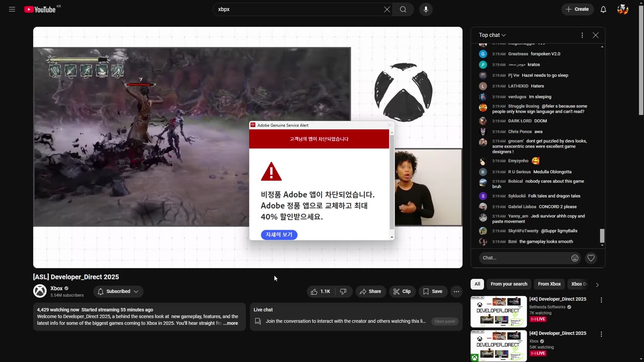Send a heart reaction in chat
Screen dimensions: 644x362
pos(591,258)
